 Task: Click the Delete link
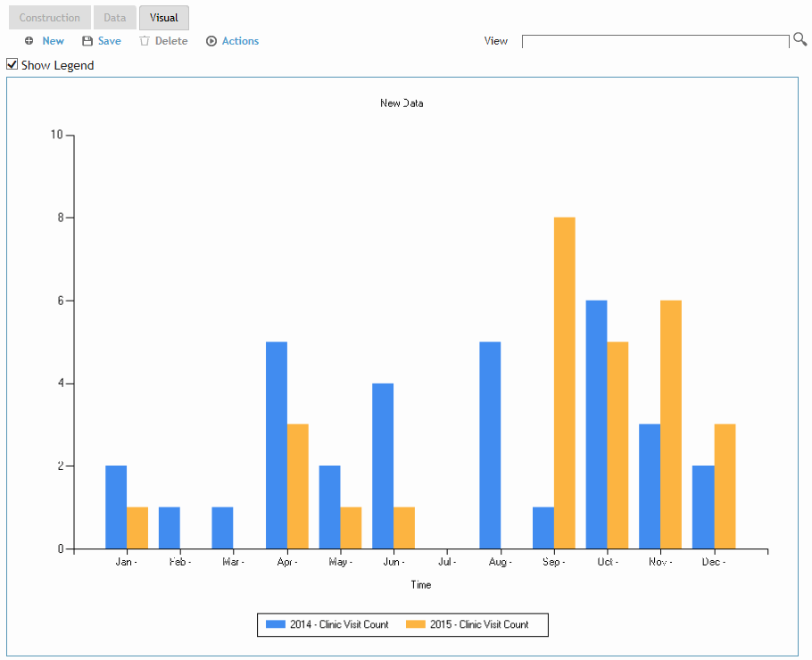171,41
